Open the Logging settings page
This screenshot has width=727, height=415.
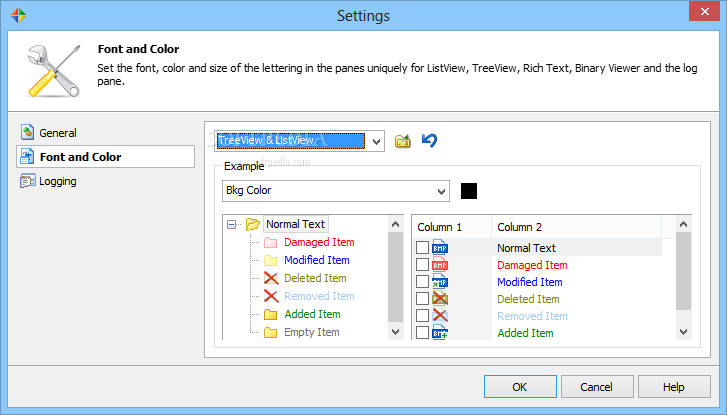tap(58, 181)
